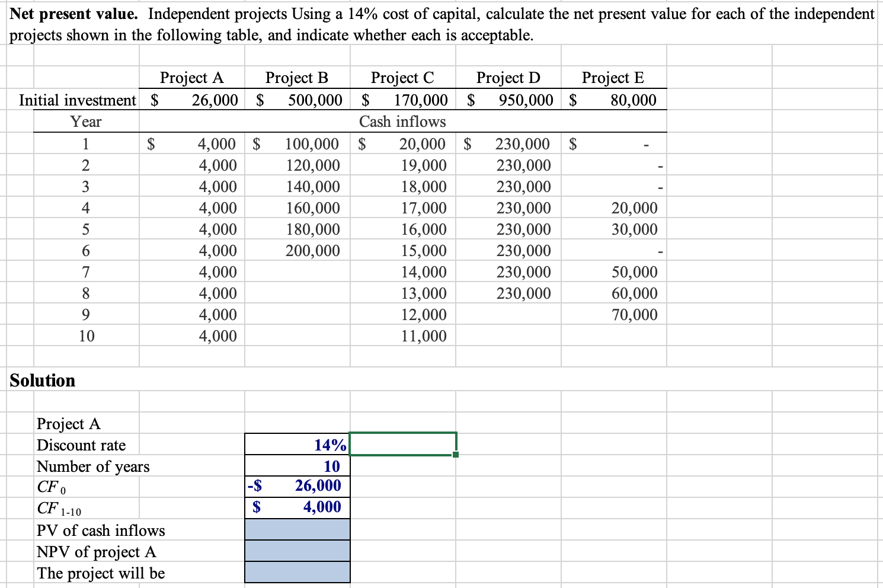The width and height of the screenshot is (883, 588).
Task: Click the shaded NPV of project A input cell
Action: click(296, 551)
